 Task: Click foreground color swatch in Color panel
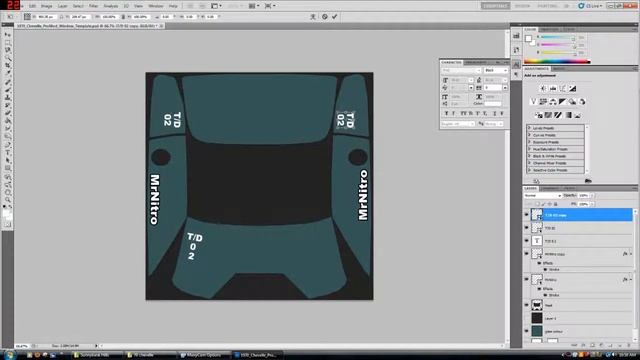pos(529,38)
